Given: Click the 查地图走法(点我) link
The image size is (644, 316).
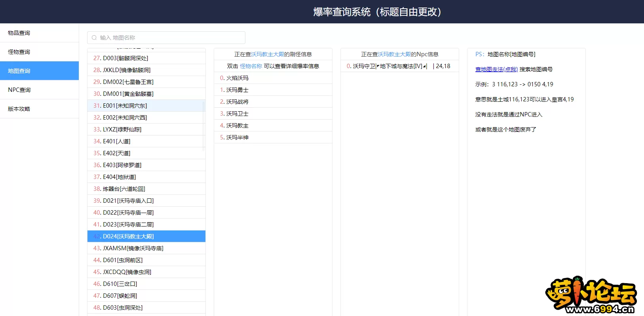Looking at the screenshot, I should [496, 69].
